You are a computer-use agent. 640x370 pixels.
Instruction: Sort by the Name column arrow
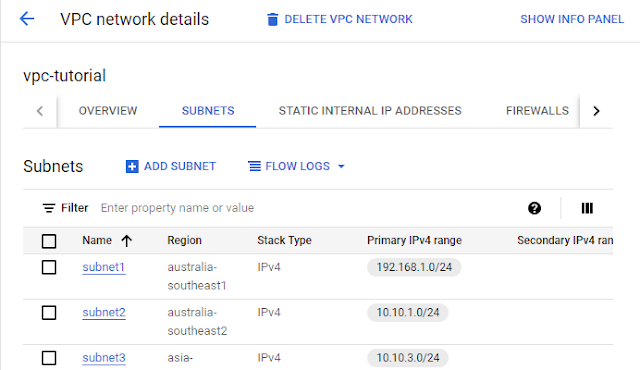(x=127, y=241)
